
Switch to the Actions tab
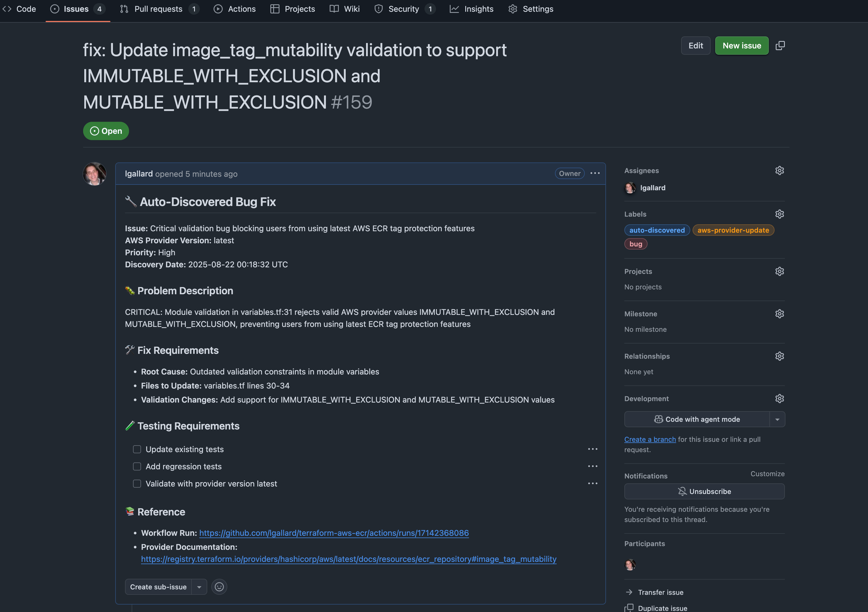point(235,9)
